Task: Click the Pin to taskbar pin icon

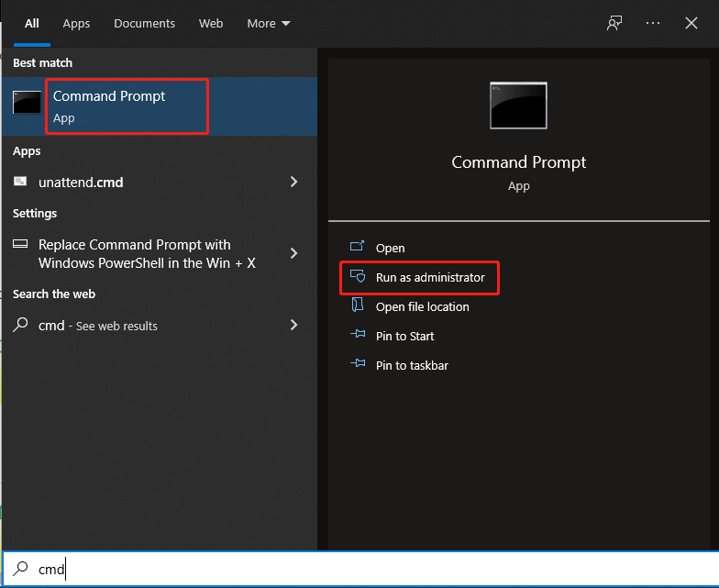Action: click(358, 363)
